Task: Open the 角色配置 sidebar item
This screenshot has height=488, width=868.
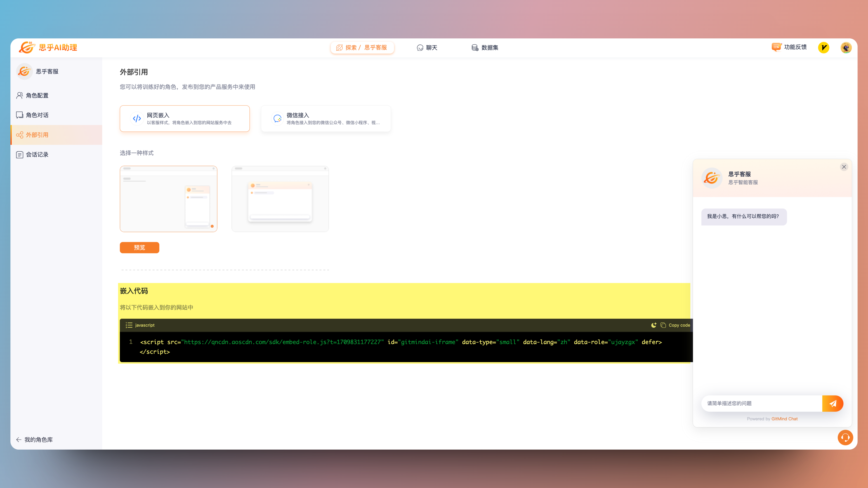Action: pyautogui.click(x=37, y=95)
